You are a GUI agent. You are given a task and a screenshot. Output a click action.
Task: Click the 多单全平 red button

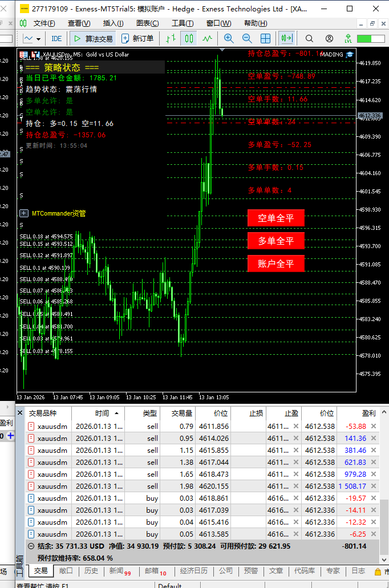pyautogui.click(x=275, y=241)
